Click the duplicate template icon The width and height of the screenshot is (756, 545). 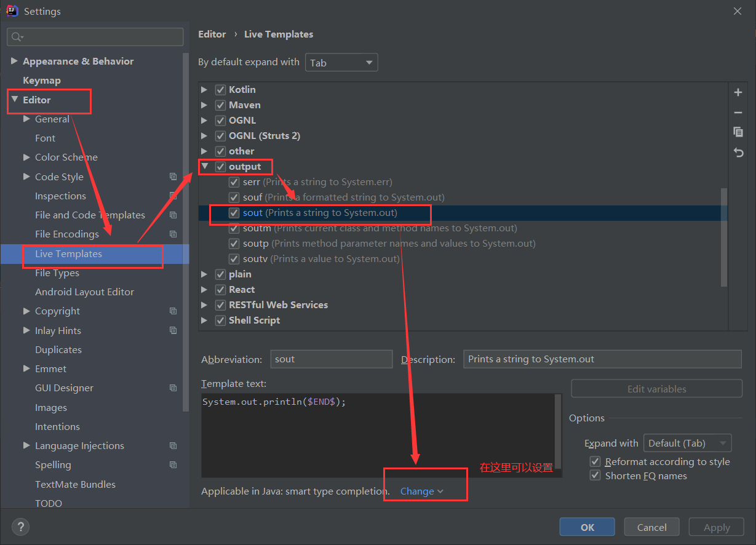click(738, 132)
